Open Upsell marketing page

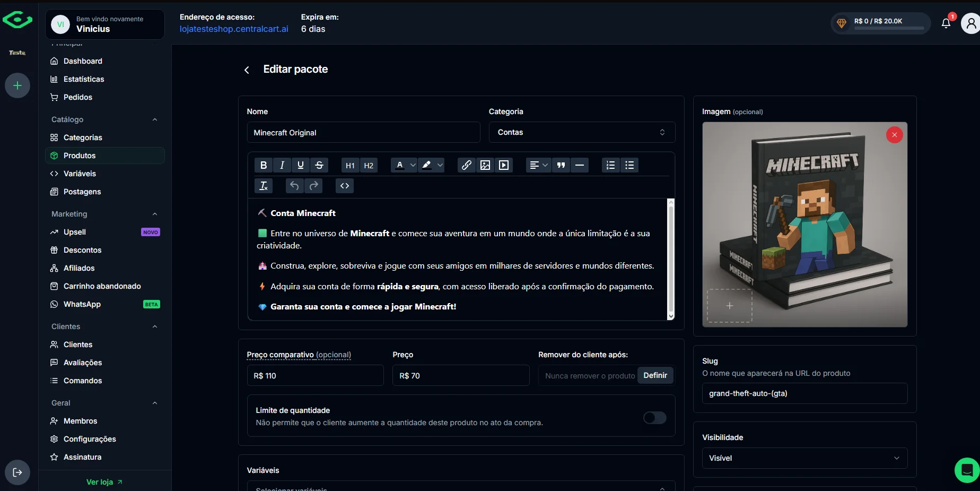point(105,232)
